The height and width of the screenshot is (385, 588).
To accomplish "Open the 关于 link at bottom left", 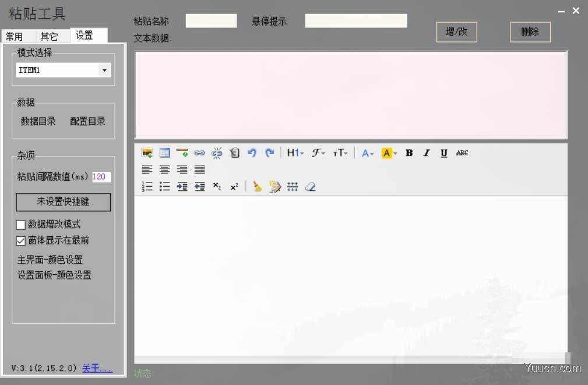I will click(x=97, y=368).
